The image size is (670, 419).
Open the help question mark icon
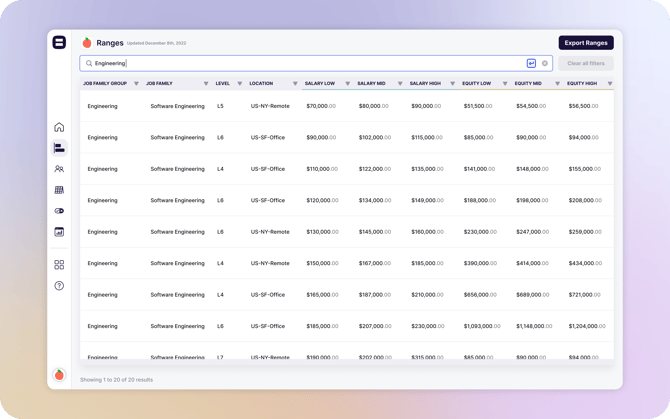(x=59, y=286)
